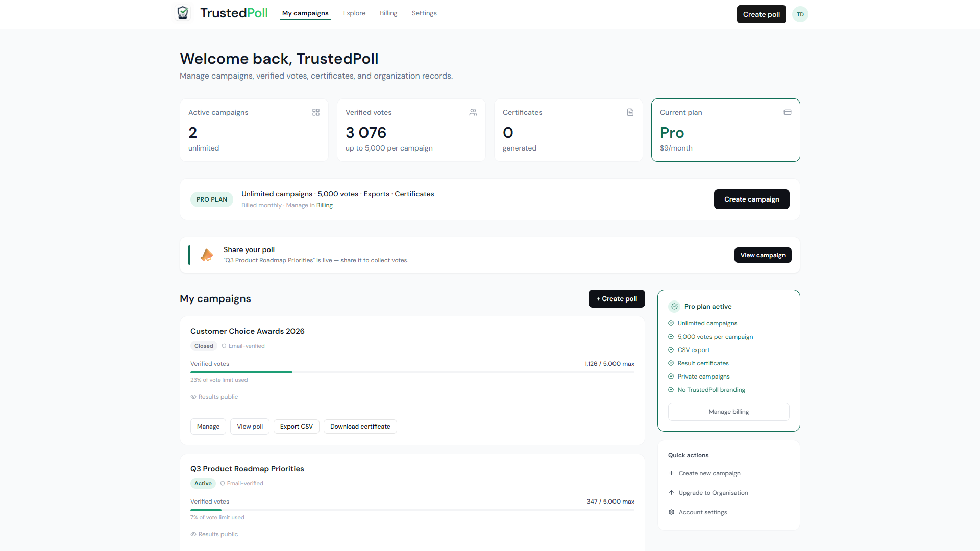
Task: Click Email-verified icon under Q3 Product Roadmap Priorities
Action: [223, 483]
